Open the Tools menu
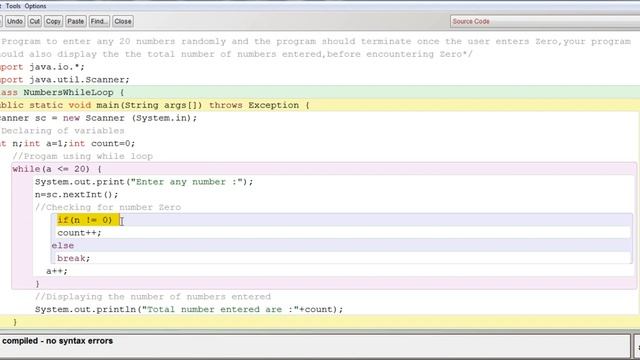The height and width of the screenshot is (360, 640). tap(13, 6)
